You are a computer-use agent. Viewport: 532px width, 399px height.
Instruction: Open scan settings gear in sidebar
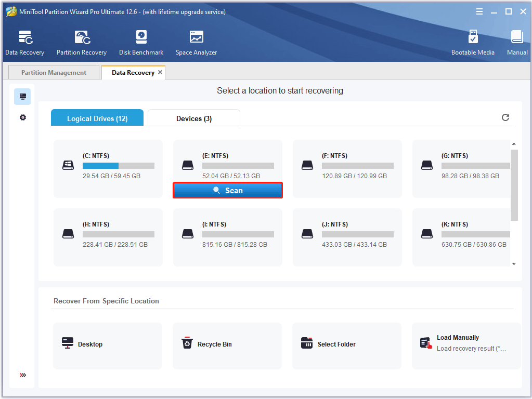pos(23,117)
